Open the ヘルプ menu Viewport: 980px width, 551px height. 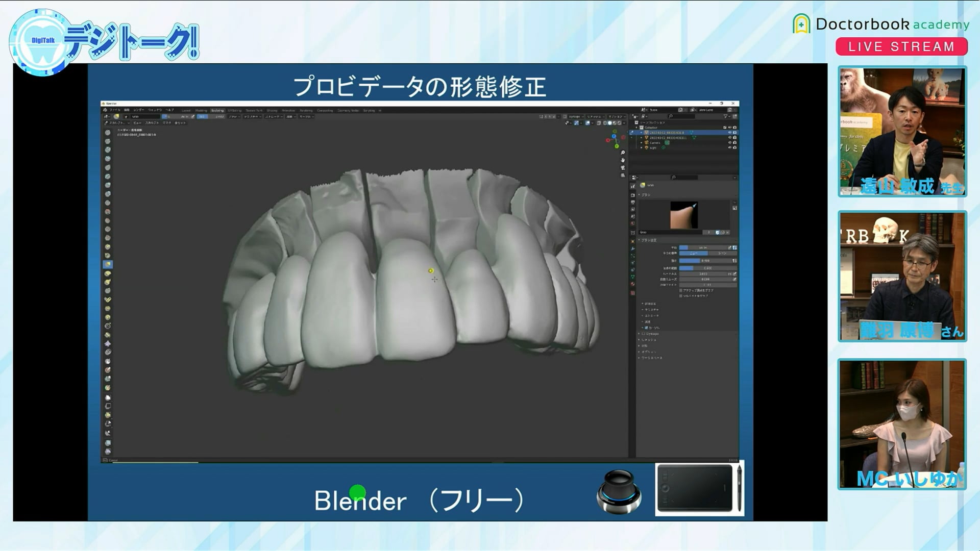170,110
